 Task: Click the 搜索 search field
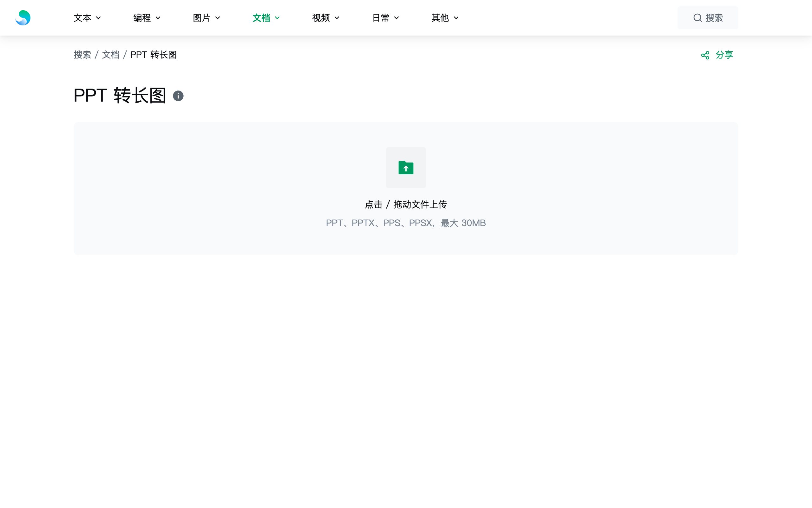(x=708, y=18)
